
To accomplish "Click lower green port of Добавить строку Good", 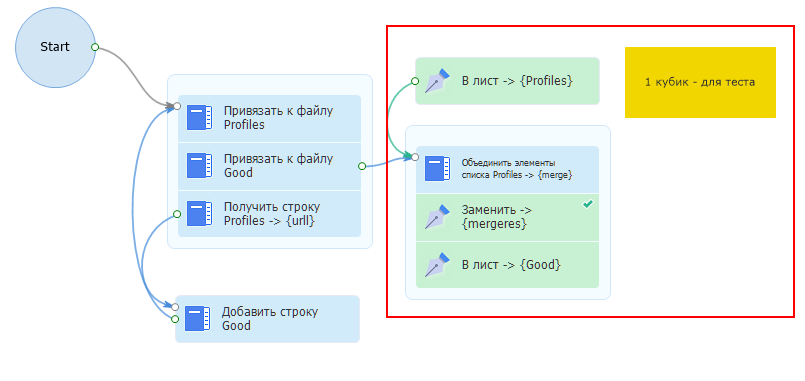I will [x=175, y=319].
